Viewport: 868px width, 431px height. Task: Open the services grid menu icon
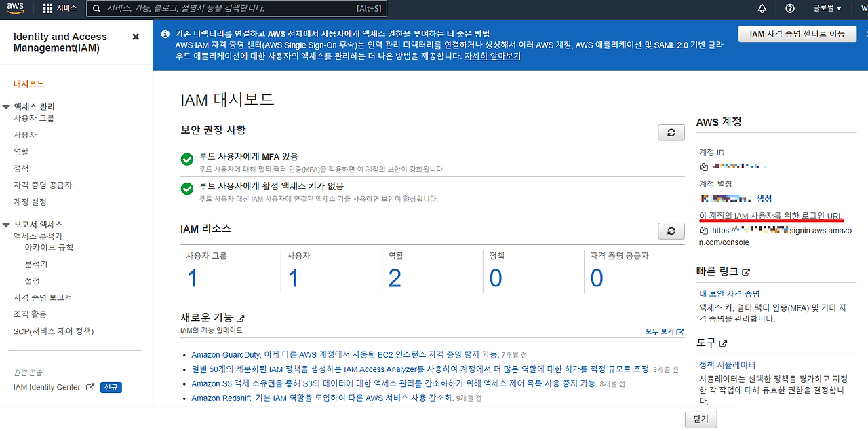(47, 8)
